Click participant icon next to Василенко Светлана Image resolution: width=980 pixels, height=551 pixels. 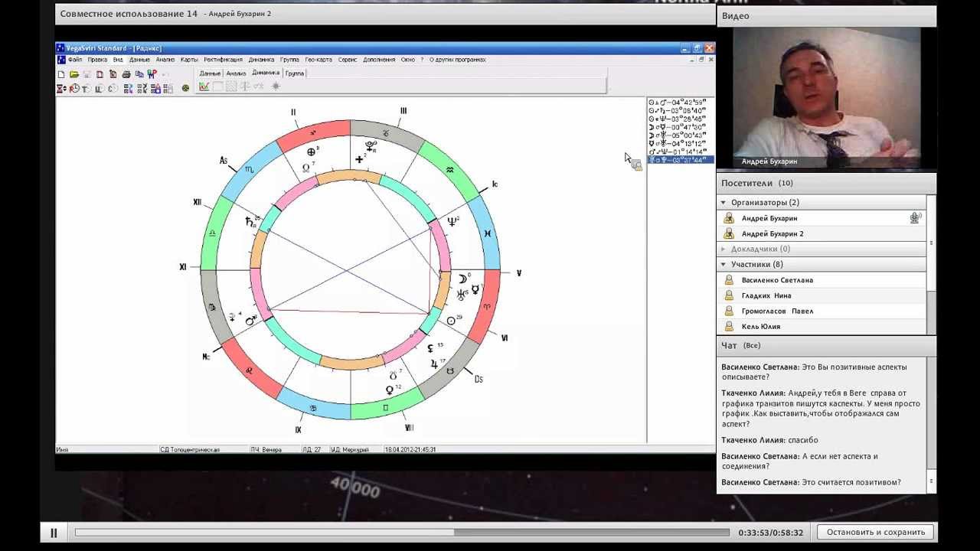coord(729,280)
